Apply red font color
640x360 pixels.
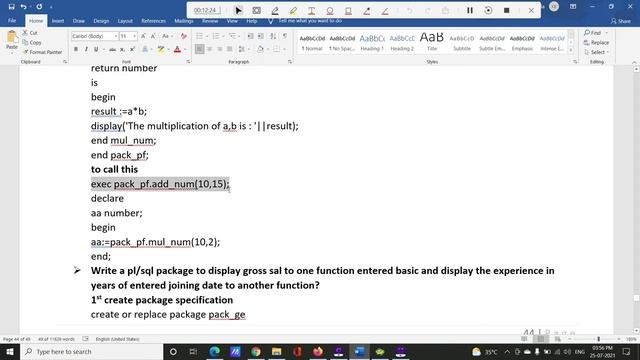(177, 49)
